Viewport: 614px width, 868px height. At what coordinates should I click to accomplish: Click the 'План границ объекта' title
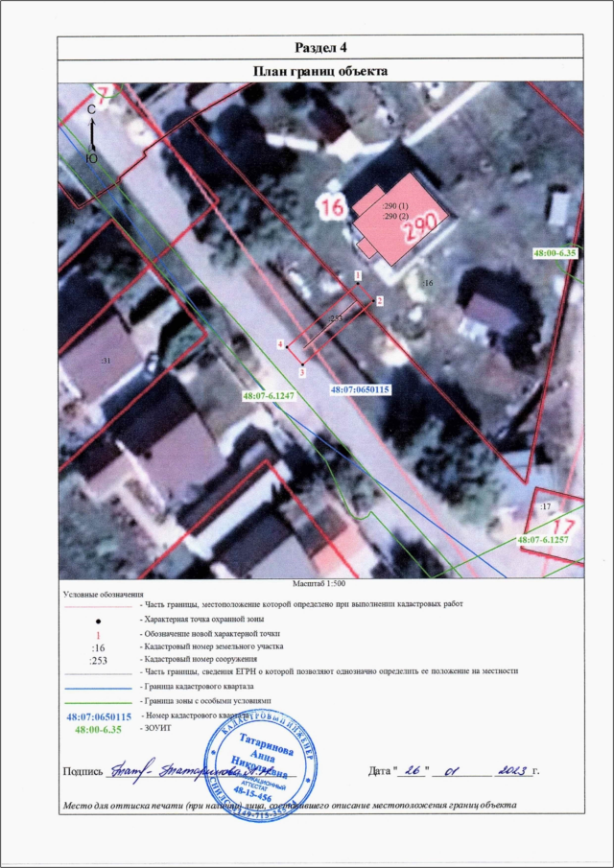point(319,71)
